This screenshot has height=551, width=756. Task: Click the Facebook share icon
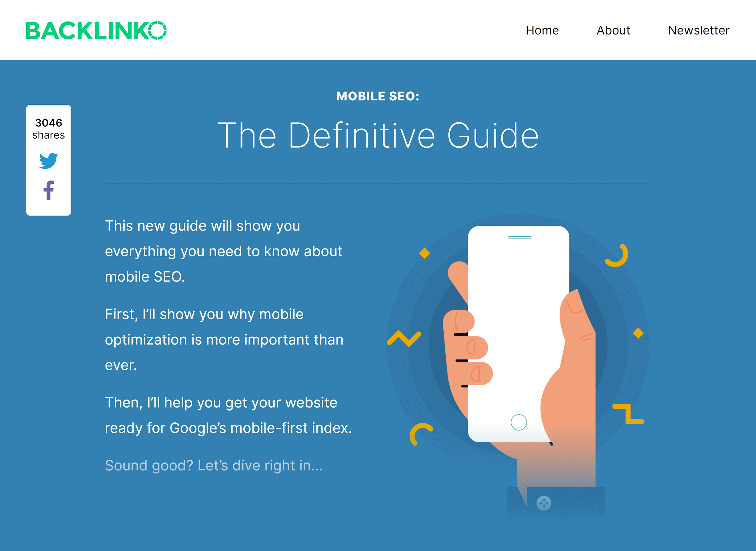click(48, 192)
